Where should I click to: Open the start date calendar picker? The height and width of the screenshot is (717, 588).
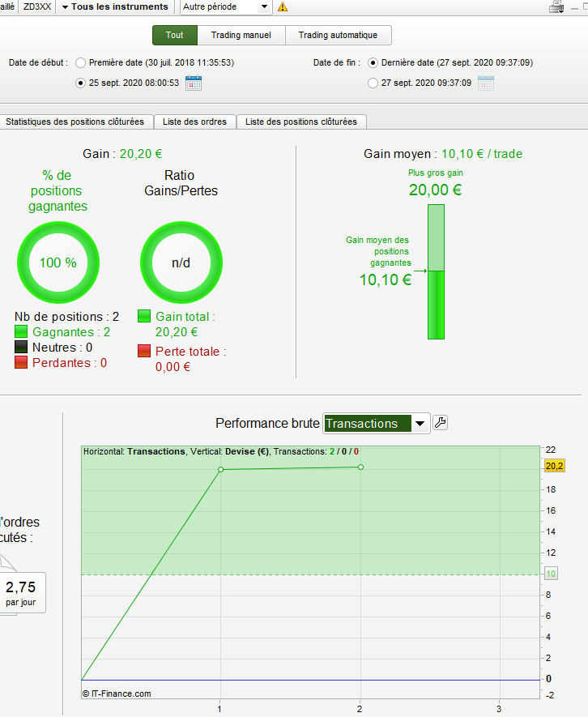[x=194, y=83]
